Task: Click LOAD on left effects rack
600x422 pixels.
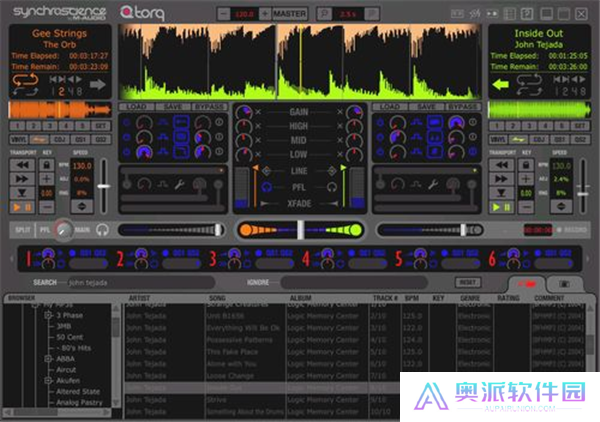Action: click(x=137, y=107)
